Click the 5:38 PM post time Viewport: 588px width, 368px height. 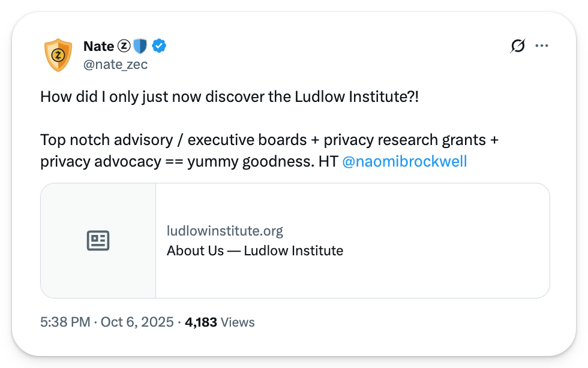(64, 322)
